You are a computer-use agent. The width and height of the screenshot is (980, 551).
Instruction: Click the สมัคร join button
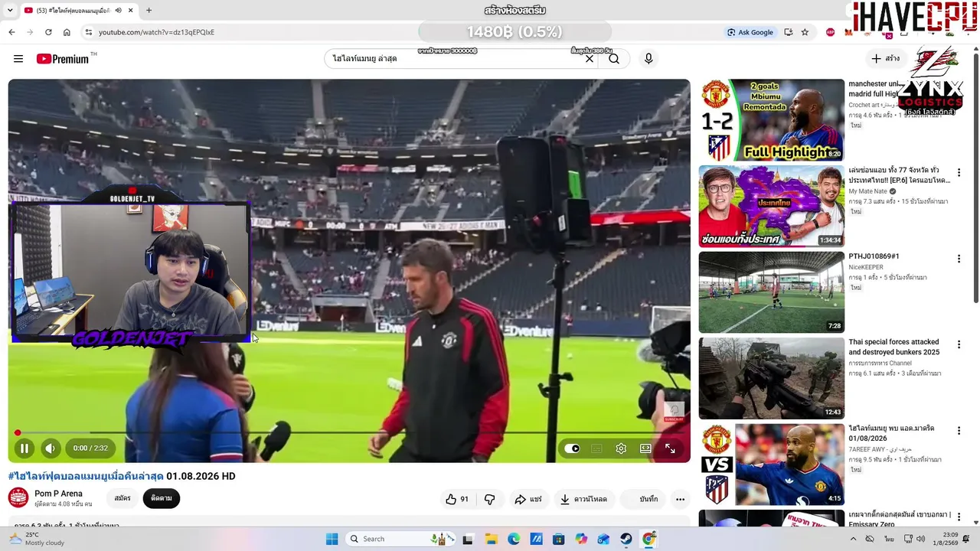pyautogui.click(x=122, y=498)
